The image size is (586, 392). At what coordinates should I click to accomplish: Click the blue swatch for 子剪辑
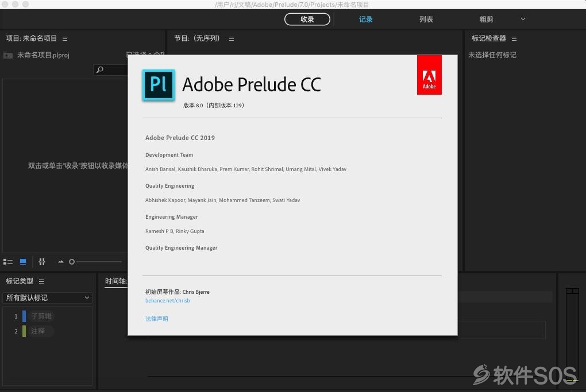pyautogui.click(x=24, y=316)
